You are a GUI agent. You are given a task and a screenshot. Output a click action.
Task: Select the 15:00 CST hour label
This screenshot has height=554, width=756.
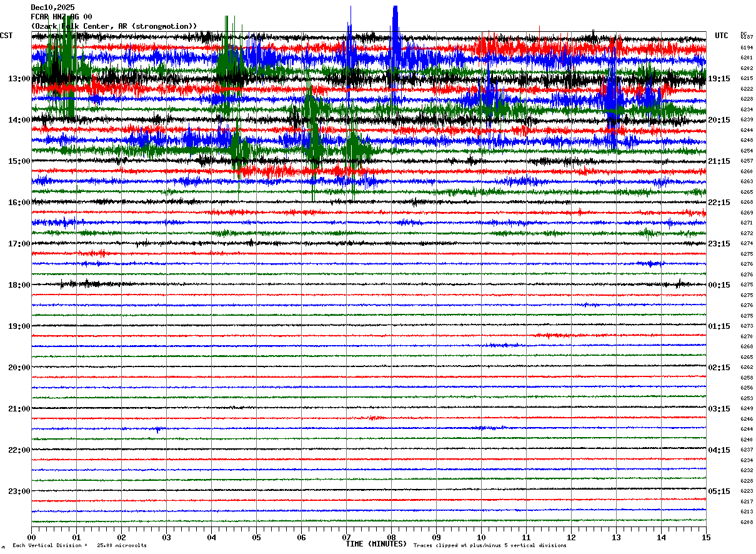click(19, 161)
